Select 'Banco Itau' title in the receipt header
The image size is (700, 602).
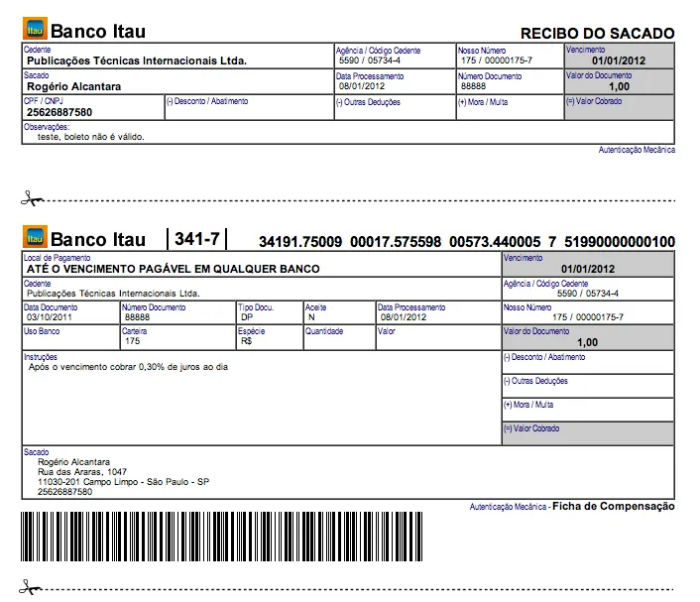pyautogui.click(x=98, y=32)
